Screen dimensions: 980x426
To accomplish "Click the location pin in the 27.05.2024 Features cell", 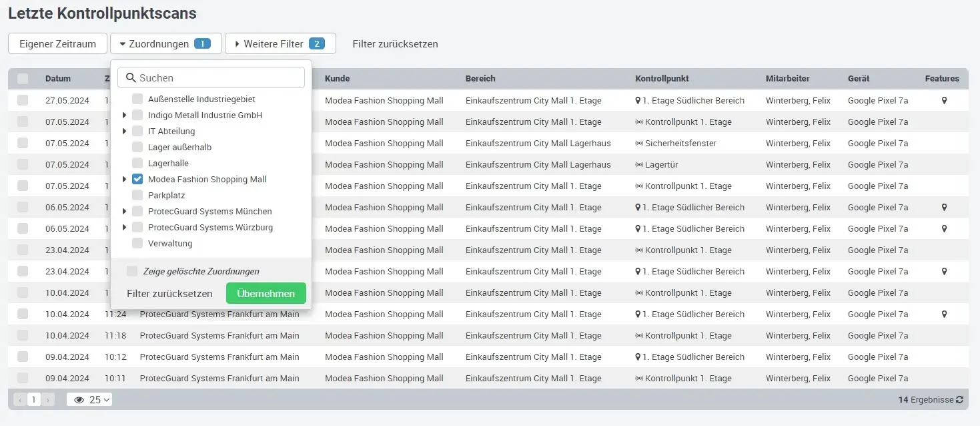I will point(944,101).
